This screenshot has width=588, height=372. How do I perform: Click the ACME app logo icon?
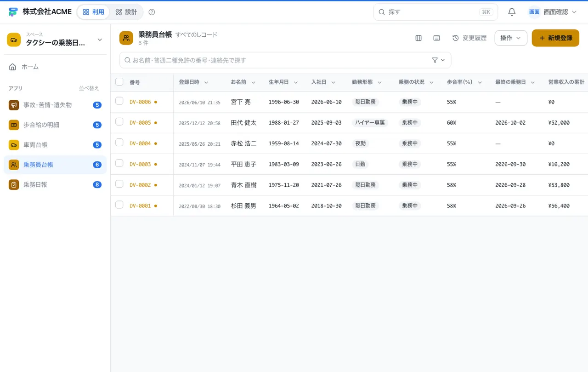click(x=13, y=12)
